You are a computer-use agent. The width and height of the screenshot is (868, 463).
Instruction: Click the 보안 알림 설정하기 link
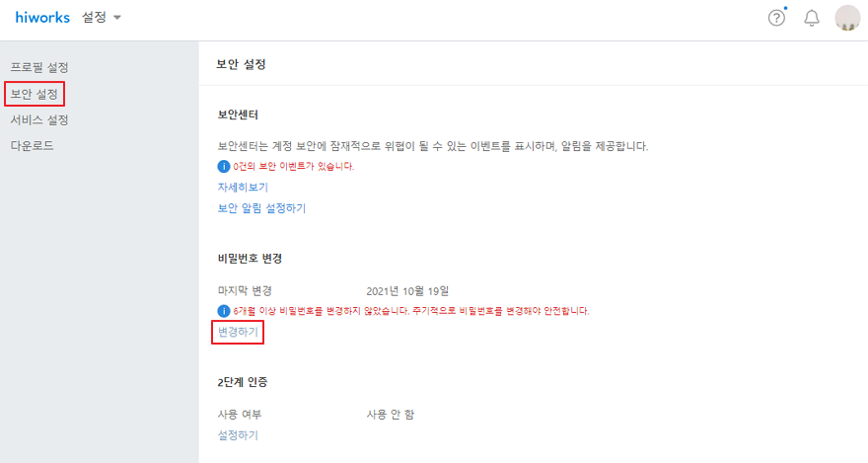[261, 208]
